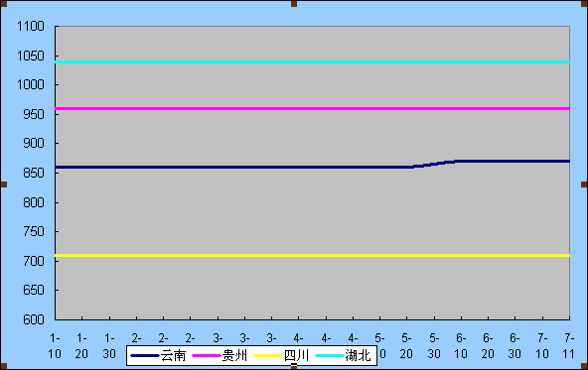Select the yellow data series line
The width and height of the screenshot is (588, 370).
[x=312, y=255]
